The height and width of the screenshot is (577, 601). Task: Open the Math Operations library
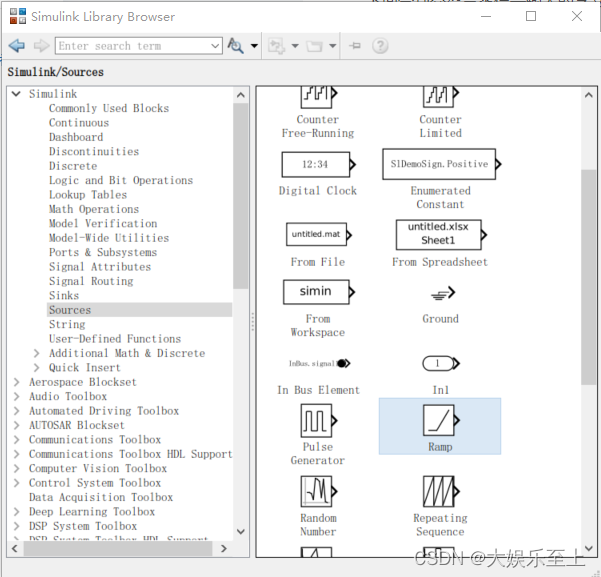94,209
